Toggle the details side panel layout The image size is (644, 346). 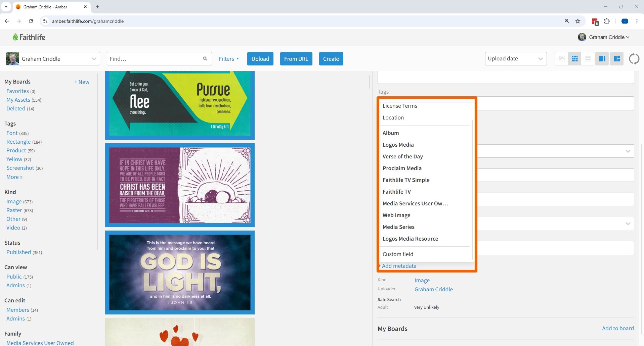coord(602,59)
